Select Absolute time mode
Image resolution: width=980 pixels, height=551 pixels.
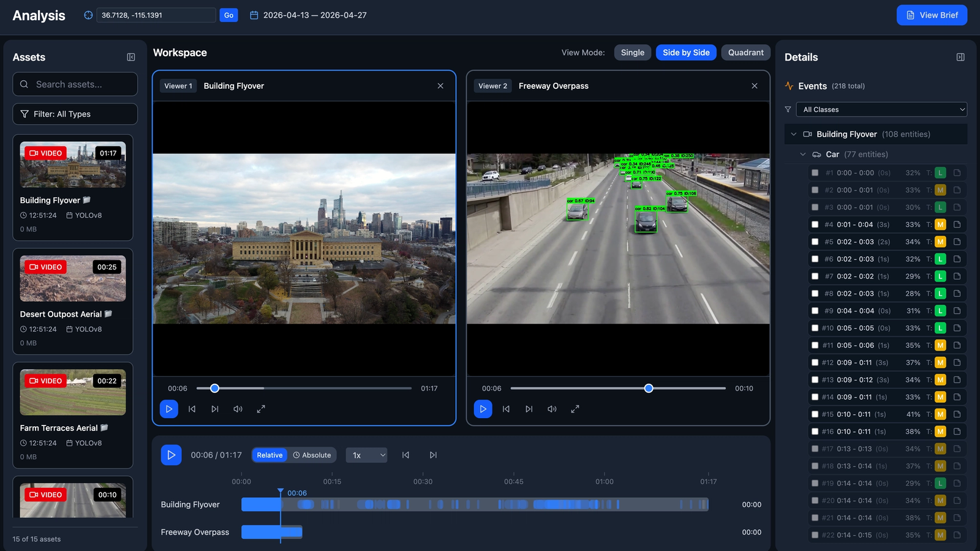click(312, 455)
